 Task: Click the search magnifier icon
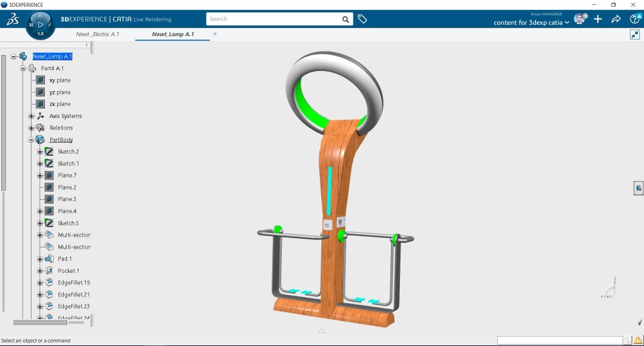[x=345, y=19]
